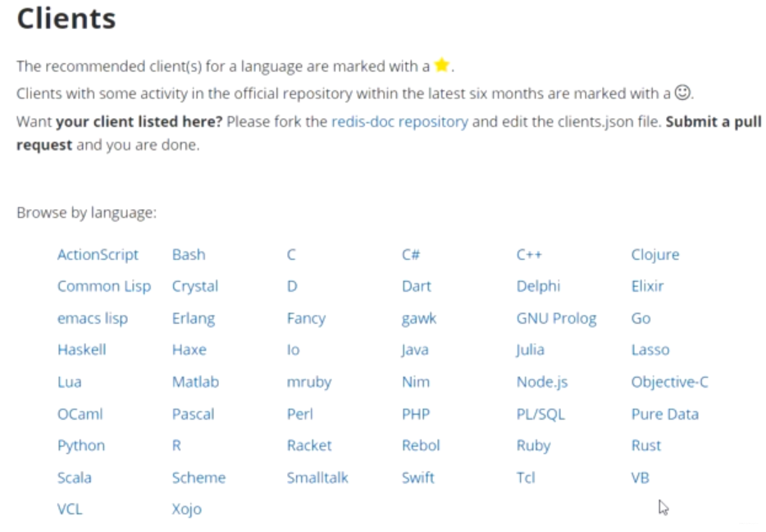Click the Scala language link

pyautogui.click(x=74, y=477)
